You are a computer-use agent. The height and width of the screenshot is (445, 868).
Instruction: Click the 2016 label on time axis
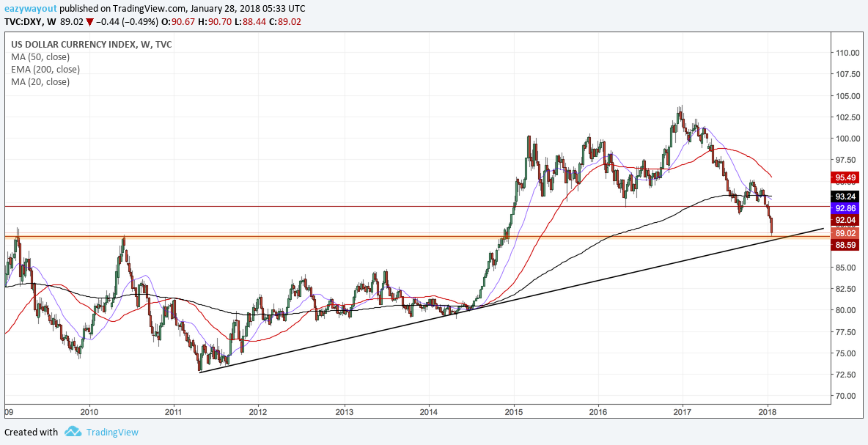pos(598,412)
